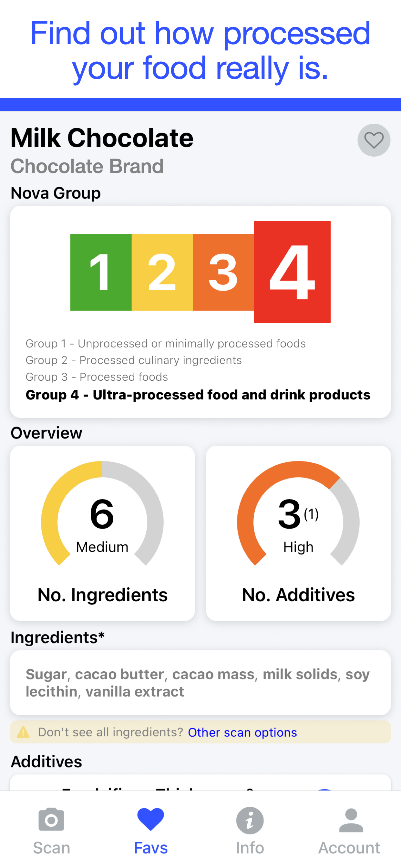This screenshot has width=401, height=868.
Task: Tap the warning triangle icon
Action: [23, 732]
